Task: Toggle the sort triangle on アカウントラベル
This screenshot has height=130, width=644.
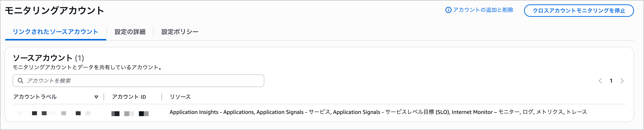Action: coord(96,97)
